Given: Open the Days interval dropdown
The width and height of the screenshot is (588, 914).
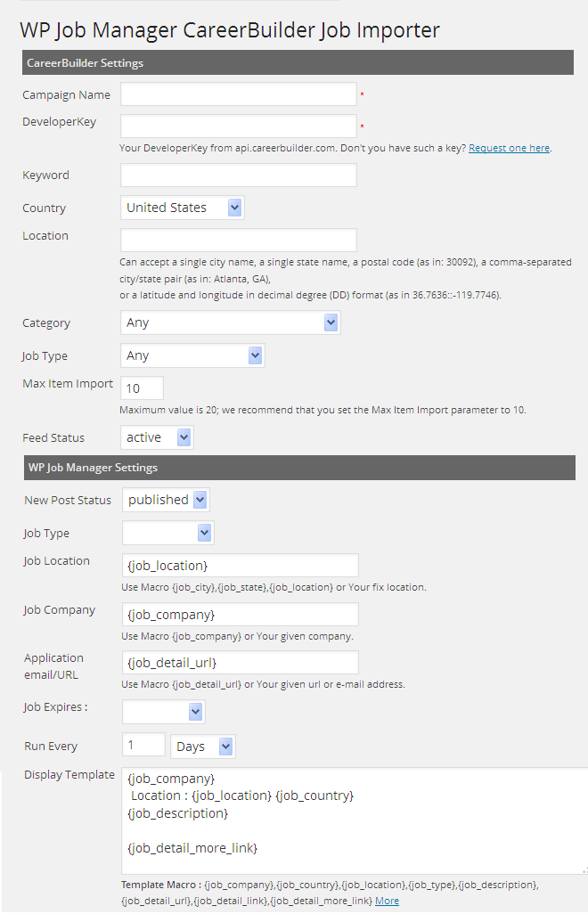Looking at the screenshot, I should click(202, 747).
